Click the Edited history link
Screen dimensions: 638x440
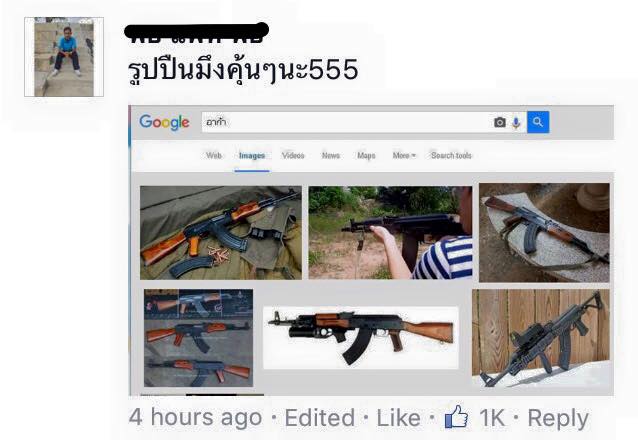(x=319, y=418)
